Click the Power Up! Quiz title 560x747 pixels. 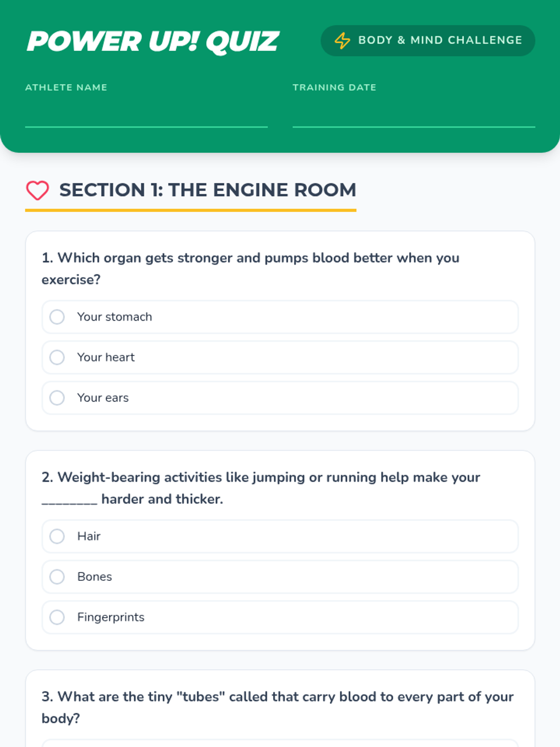[x=153, y=41]
